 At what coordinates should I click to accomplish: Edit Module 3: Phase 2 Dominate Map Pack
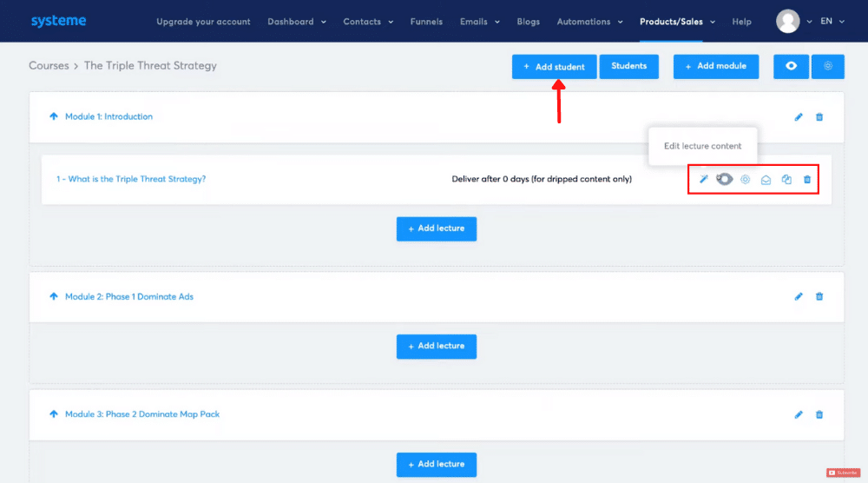[x=799, y=414]
